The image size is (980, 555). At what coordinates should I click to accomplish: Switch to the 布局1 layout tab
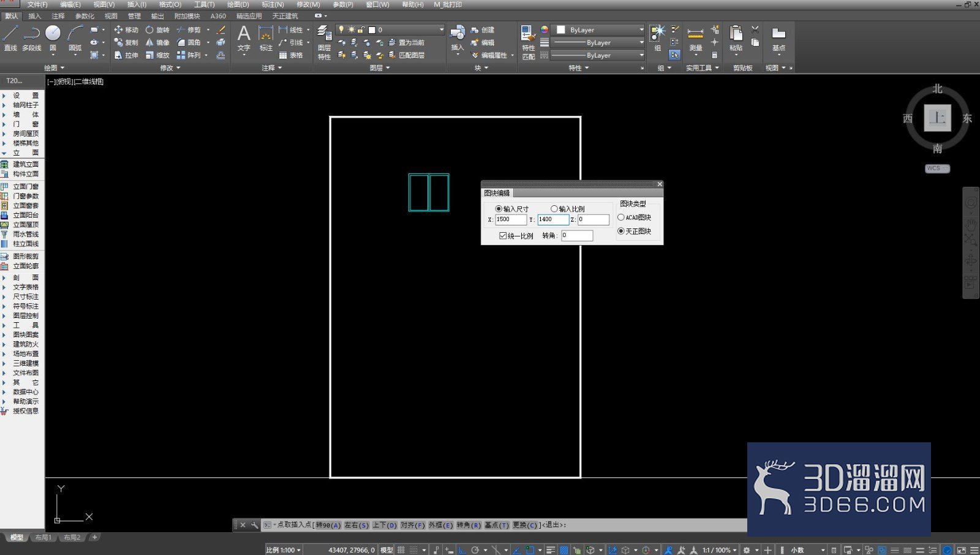[43, 537]
